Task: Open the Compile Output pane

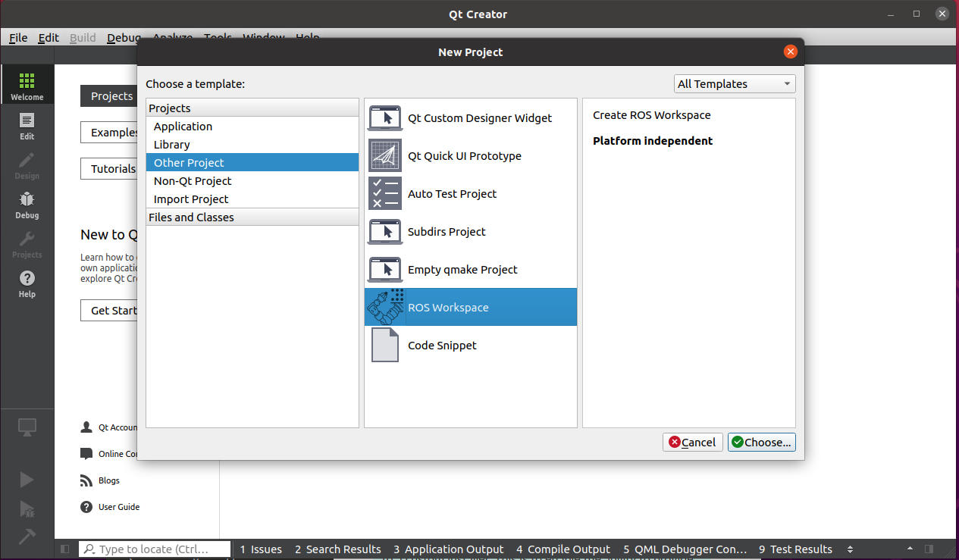Action: [x=563, y=549]
